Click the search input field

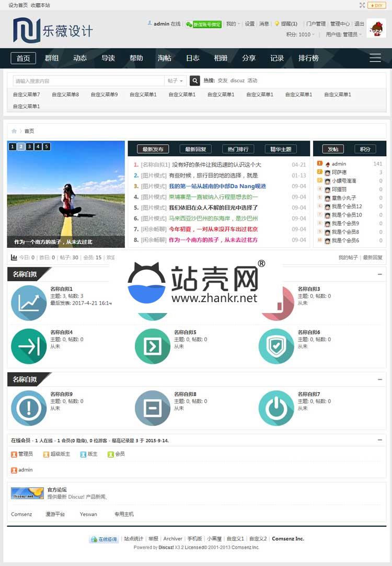pyautogui.click(x=89, y=81)
